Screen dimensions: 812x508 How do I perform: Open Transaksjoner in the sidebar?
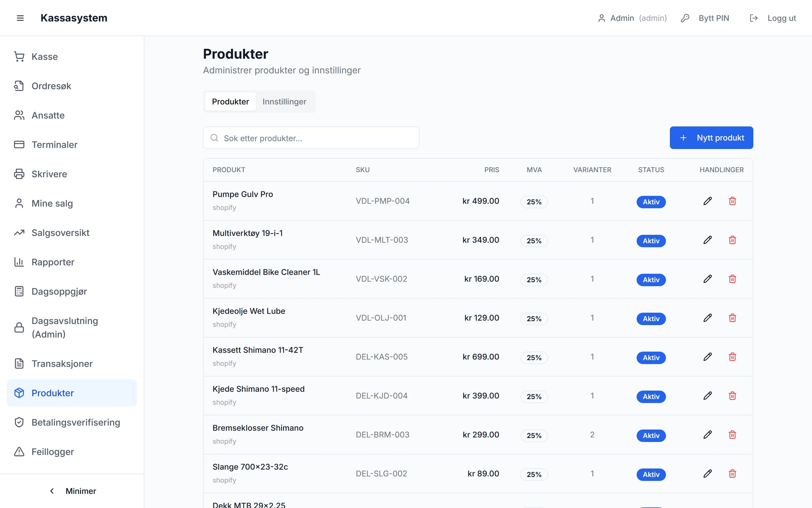[x=72, y=364]
